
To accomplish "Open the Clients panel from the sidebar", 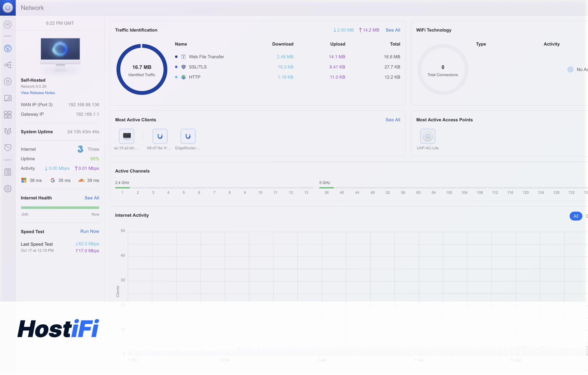I will click(x=8, y=114).
